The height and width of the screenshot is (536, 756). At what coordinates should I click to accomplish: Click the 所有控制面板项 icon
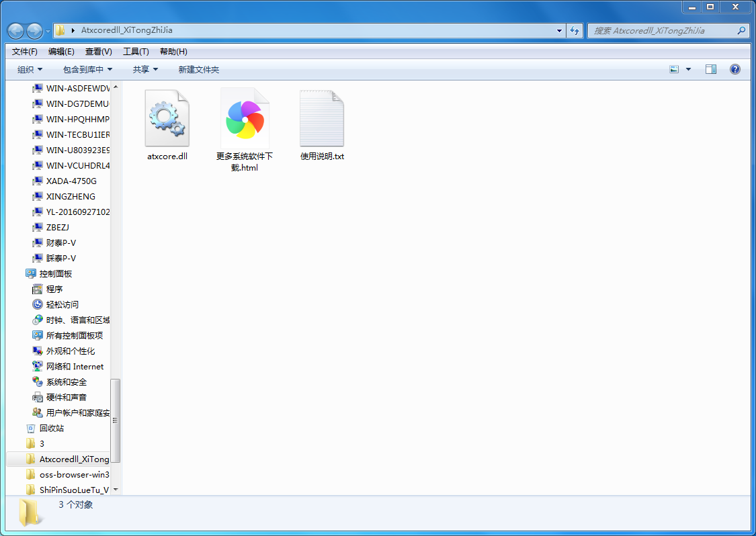[37, 335]
